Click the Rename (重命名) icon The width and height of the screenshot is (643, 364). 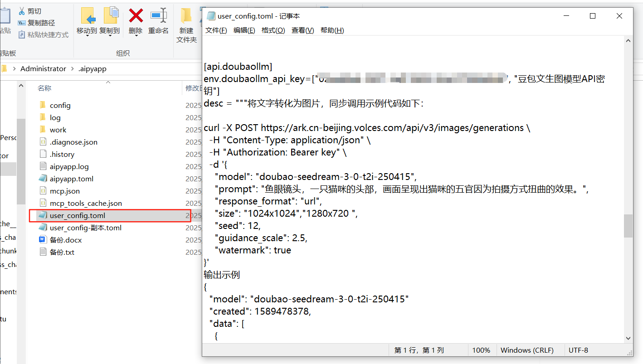pos(159,16)
